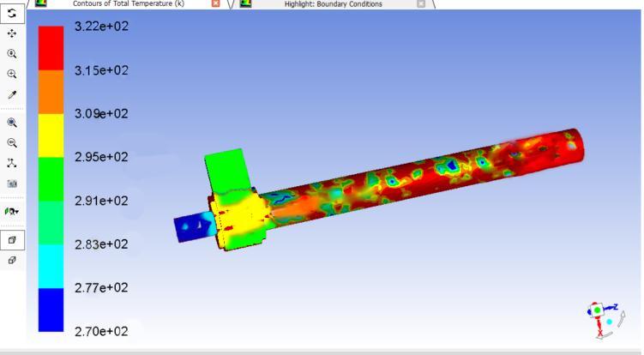
Task: Click the axes orientation view icon
Action: tap(12, 163)
